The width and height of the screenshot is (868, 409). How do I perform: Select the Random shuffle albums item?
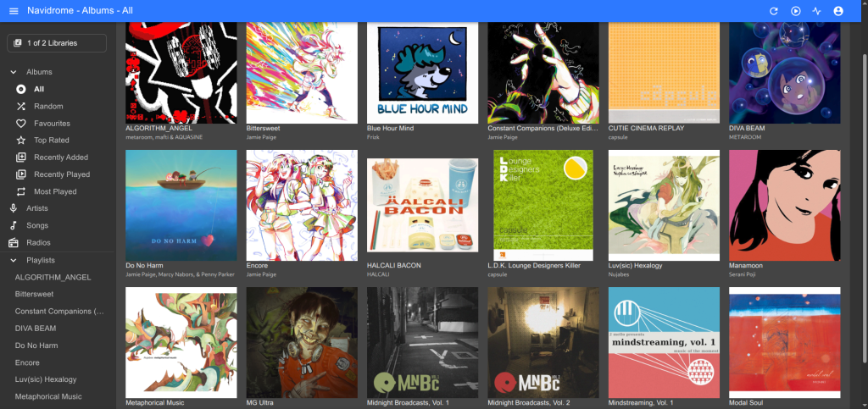pyautogui.click(x=48, y=106)
